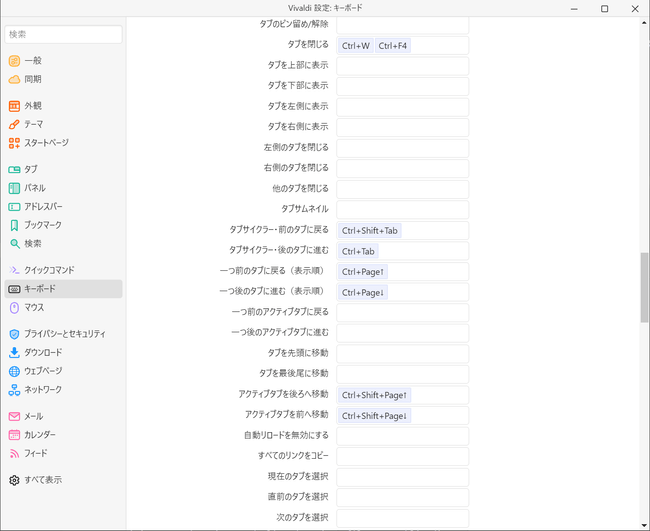Open the ウェブページ globe icon
The height and width of the screenshot is (531, 650).
14,371
